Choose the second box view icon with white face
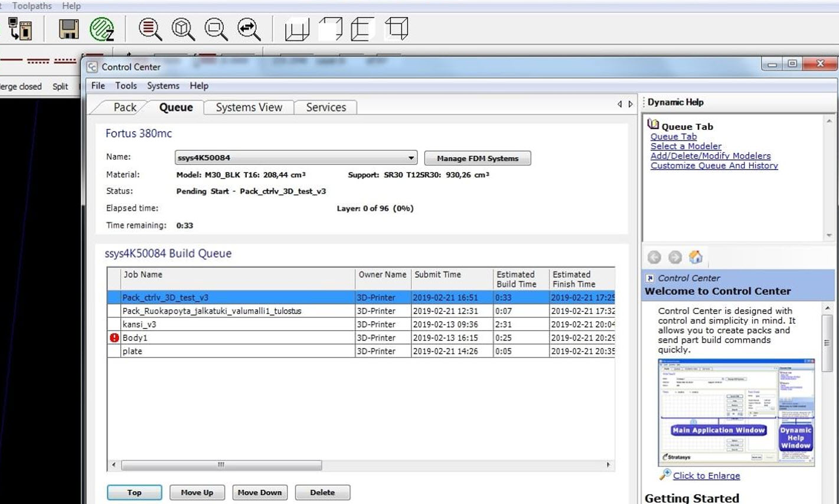839x504 pixels. coord(330,29)
